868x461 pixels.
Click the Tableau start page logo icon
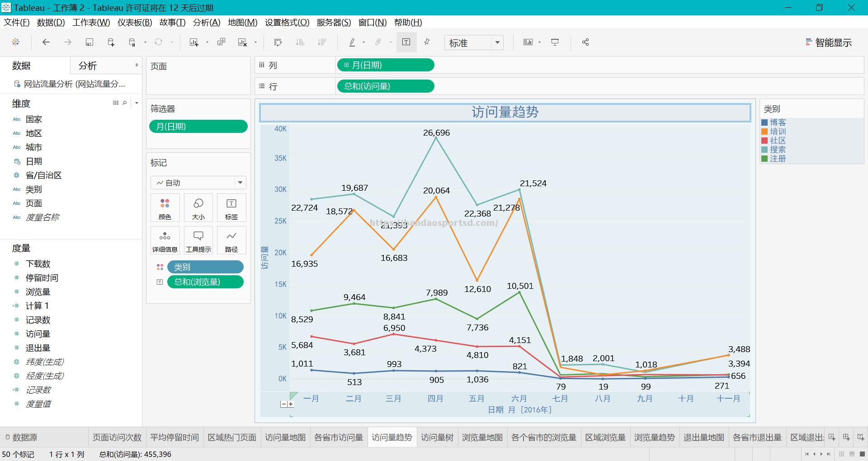pyautogui.click(x=16, y=42)
